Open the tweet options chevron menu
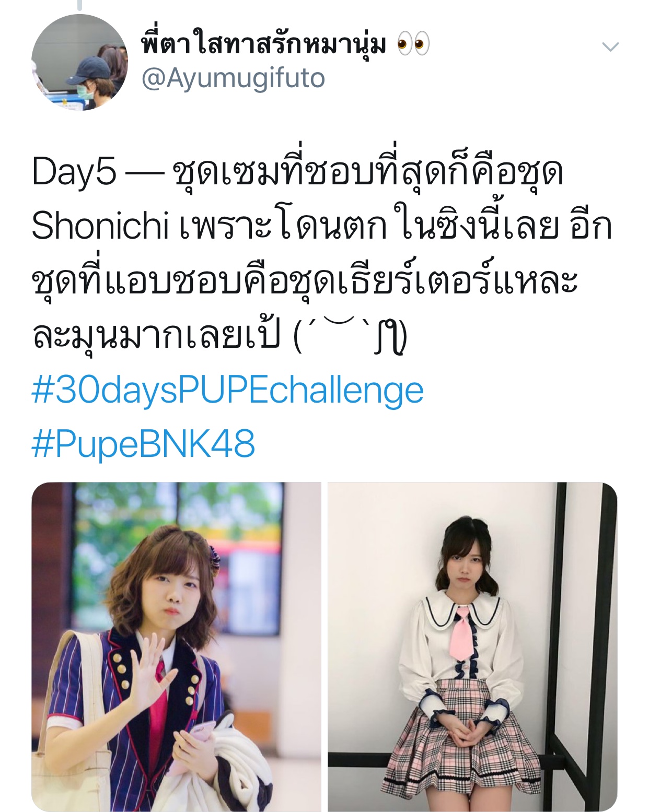Screen dimensions: 649x812 point(610,47)
